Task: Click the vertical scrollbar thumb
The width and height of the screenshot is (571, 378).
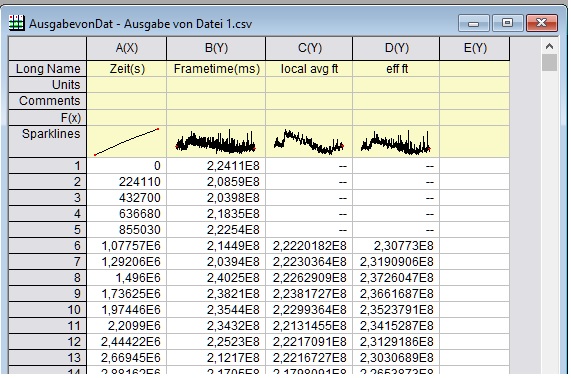Action: point(549,63)
